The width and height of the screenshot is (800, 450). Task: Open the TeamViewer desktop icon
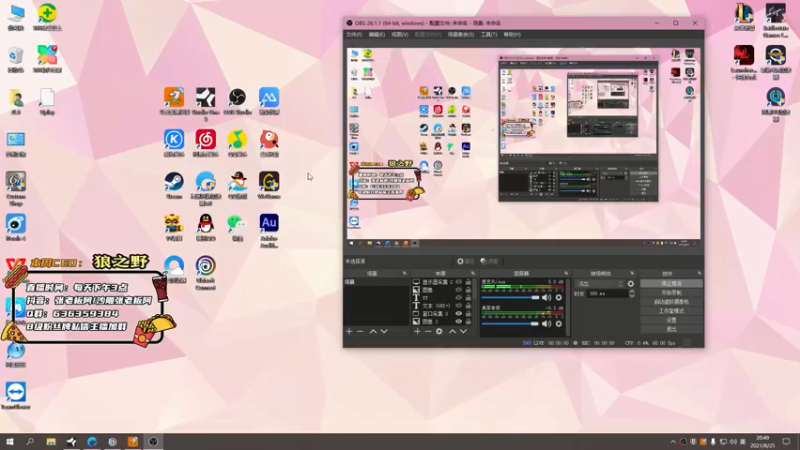click(16, 396)
